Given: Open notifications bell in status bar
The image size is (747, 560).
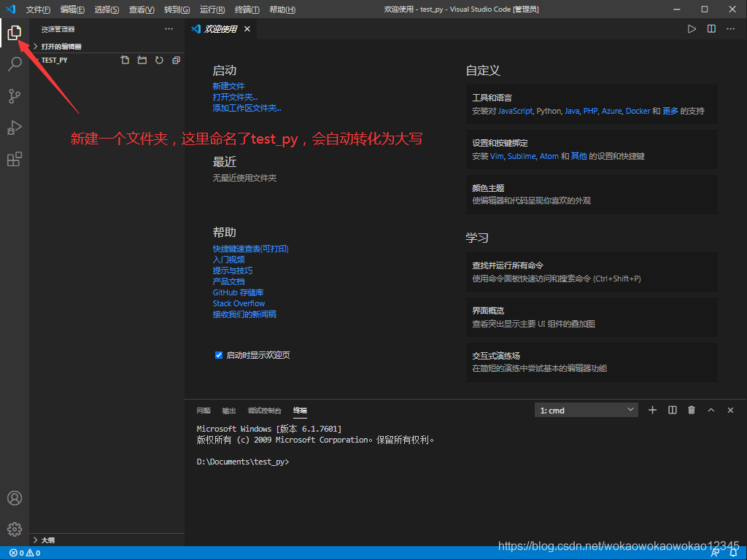Looking at the screenshot, I should 734,553.
